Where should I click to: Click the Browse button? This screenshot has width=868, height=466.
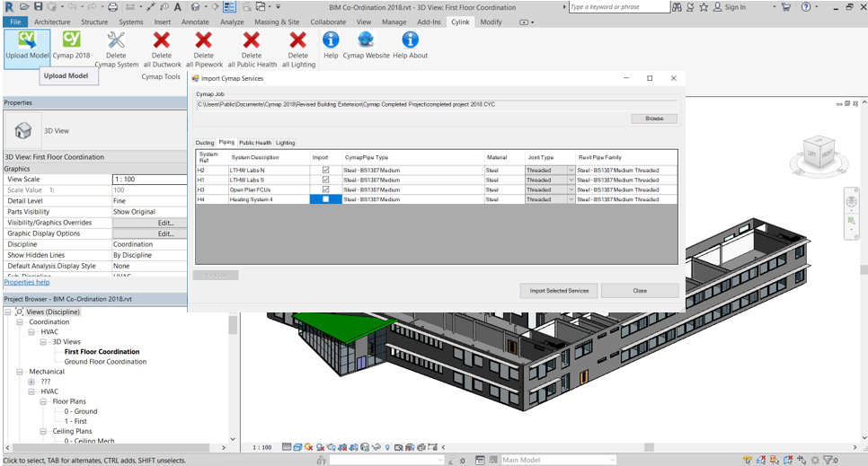pyautogui.click(x=654, y=119)
